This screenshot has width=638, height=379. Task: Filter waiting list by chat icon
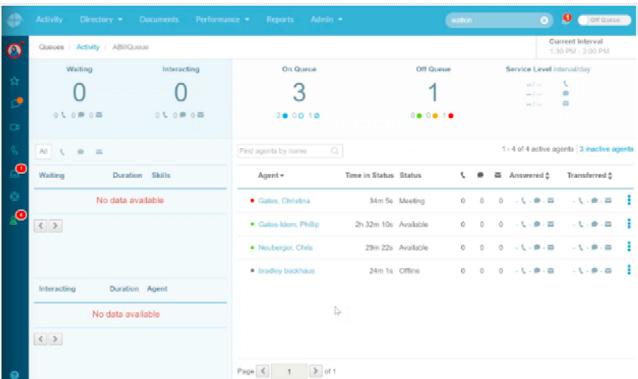81,152
